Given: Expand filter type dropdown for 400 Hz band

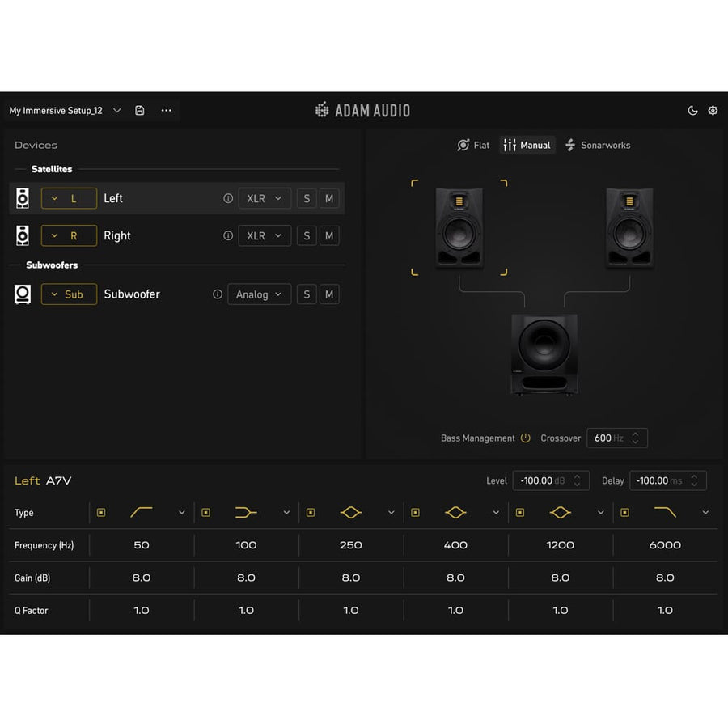Looking at the screenshot, I should click(496, 513).
